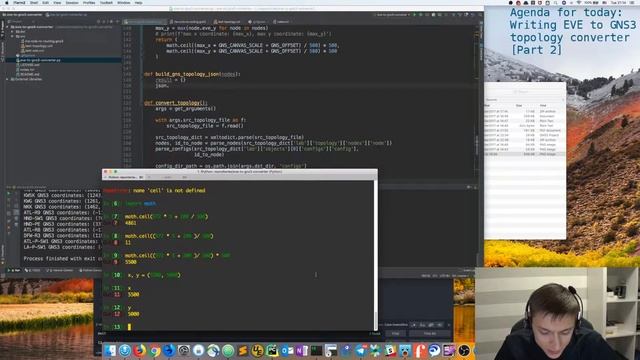Open the Apple menu
The image size is (640, 360).
click(7, 2)
